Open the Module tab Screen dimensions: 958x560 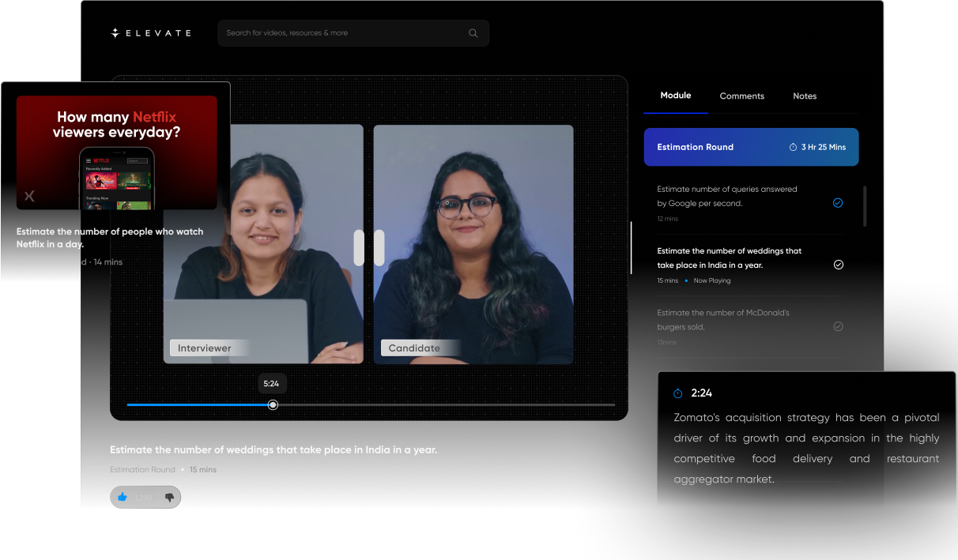[x=676, y=96]
